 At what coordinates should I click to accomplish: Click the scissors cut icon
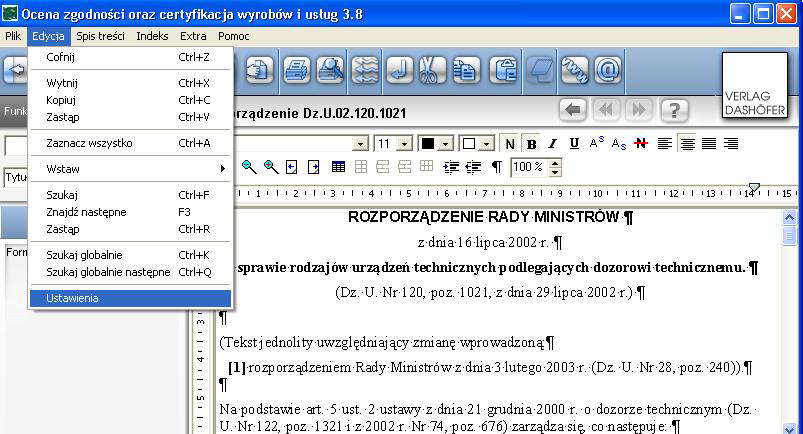click(433, 69)
